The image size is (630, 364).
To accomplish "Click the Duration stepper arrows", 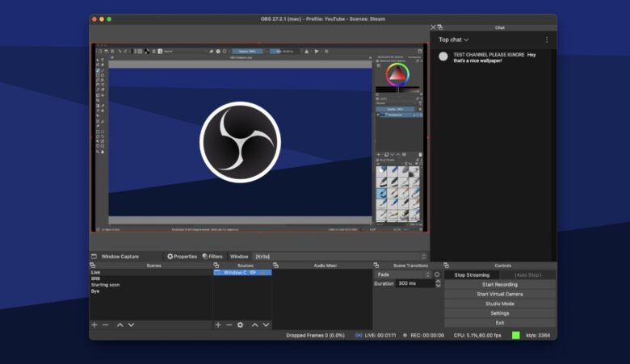I will point(438,283).
